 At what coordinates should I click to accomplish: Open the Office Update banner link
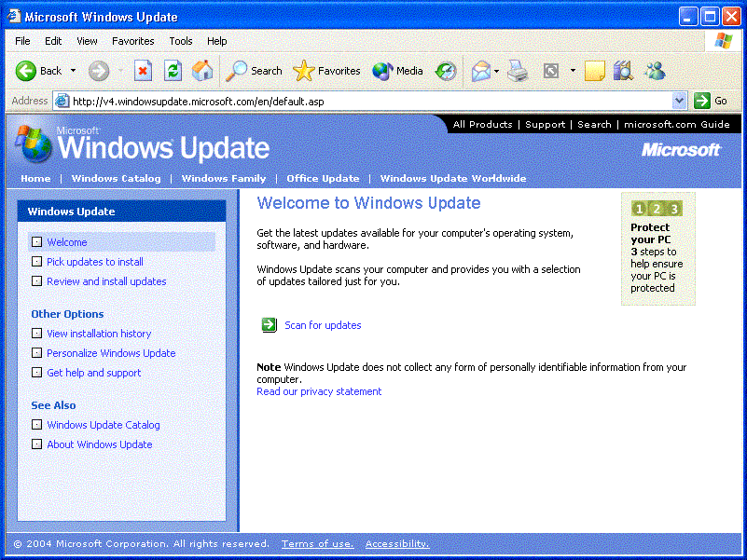323,179
